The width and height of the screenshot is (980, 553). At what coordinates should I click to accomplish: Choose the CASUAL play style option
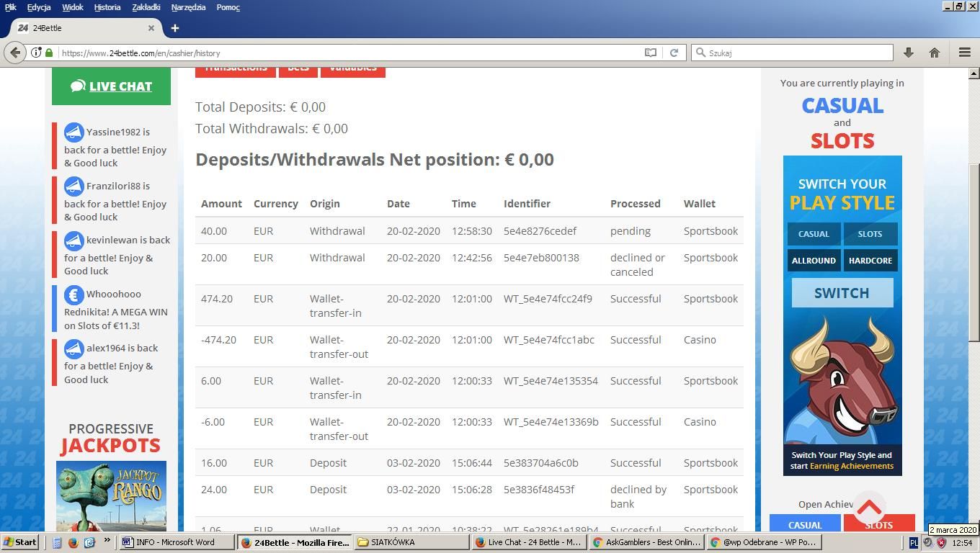pyautogui.click(x=814, y=234)
